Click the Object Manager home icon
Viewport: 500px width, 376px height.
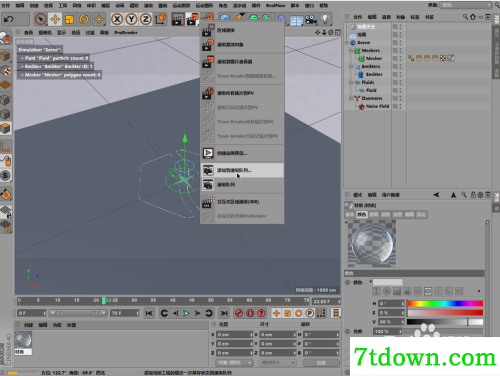tap(473, 17)
